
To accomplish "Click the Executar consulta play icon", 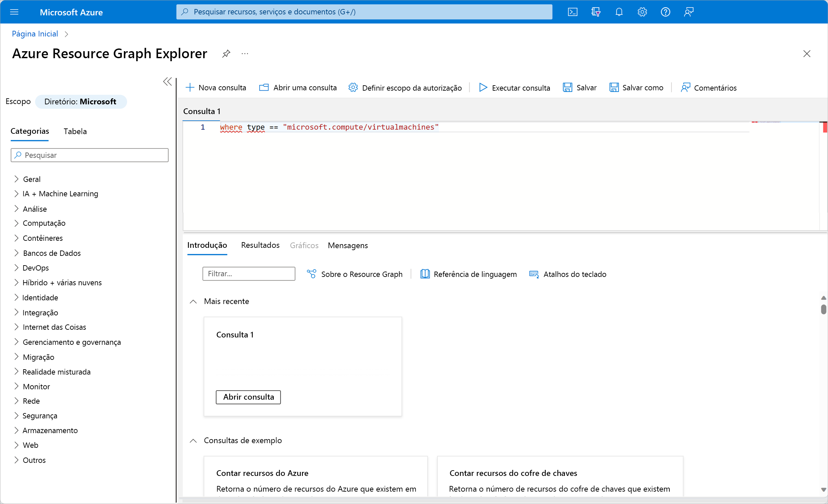I will pos(483,88).
